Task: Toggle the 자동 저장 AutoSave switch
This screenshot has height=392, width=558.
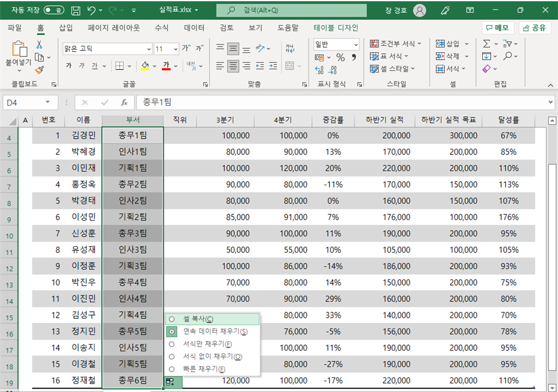Action: [x=53, y=10]
